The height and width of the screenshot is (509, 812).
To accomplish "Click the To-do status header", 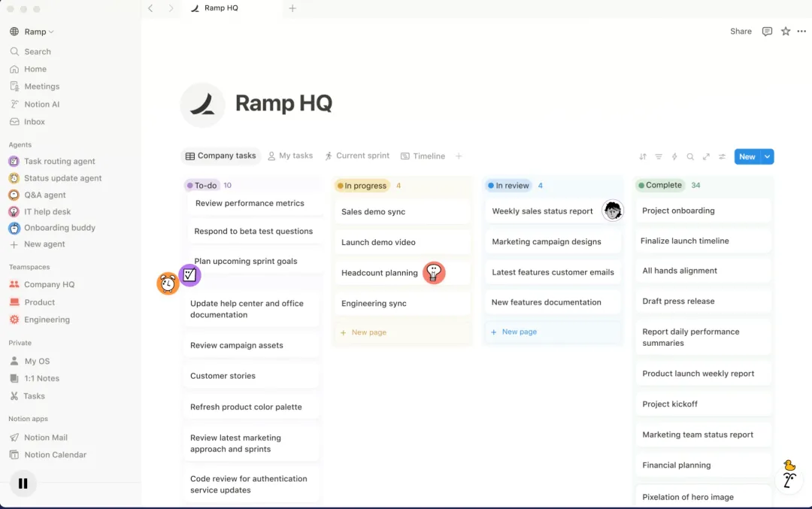I will [x=202, y=186].
